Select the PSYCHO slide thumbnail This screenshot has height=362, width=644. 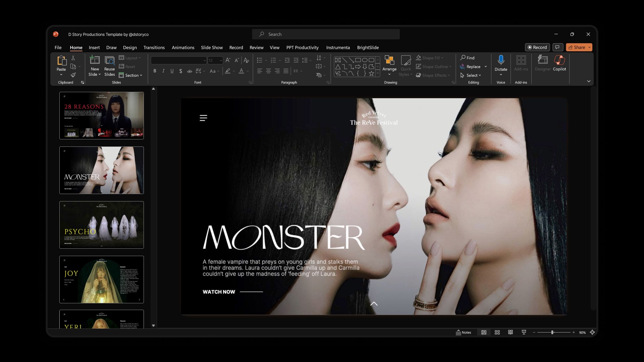coord(101,225)
